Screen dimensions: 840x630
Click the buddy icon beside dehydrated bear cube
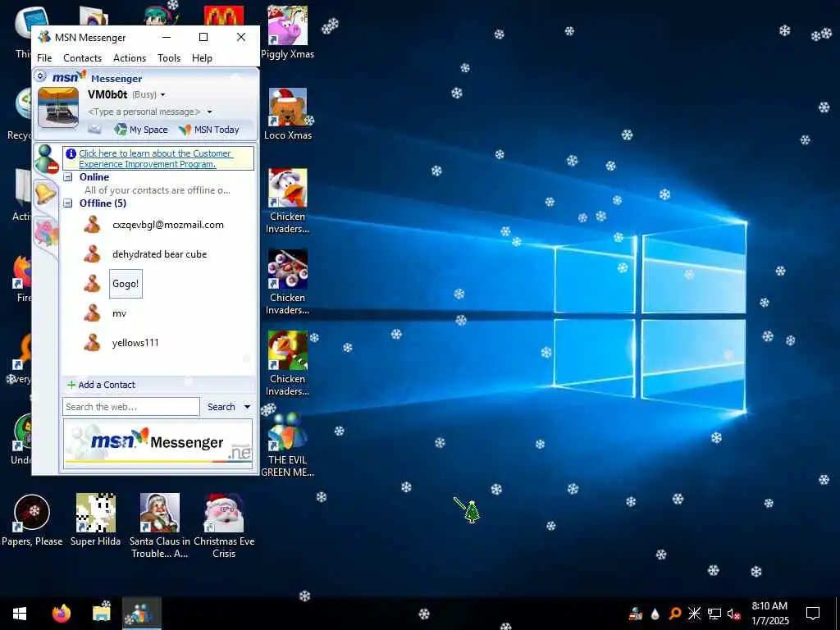[x=92, y=253]
